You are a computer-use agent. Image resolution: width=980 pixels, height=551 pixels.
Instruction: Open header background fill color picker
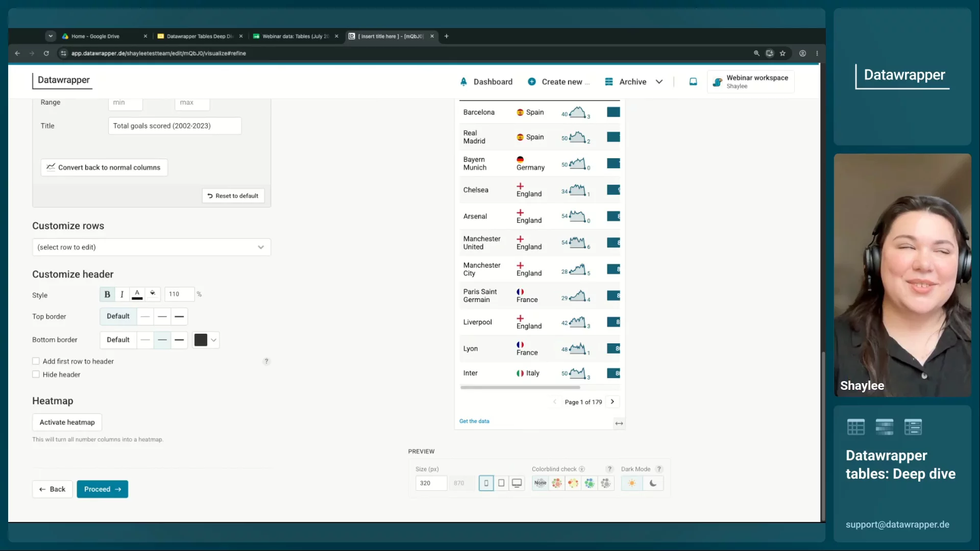coord(153,294)
